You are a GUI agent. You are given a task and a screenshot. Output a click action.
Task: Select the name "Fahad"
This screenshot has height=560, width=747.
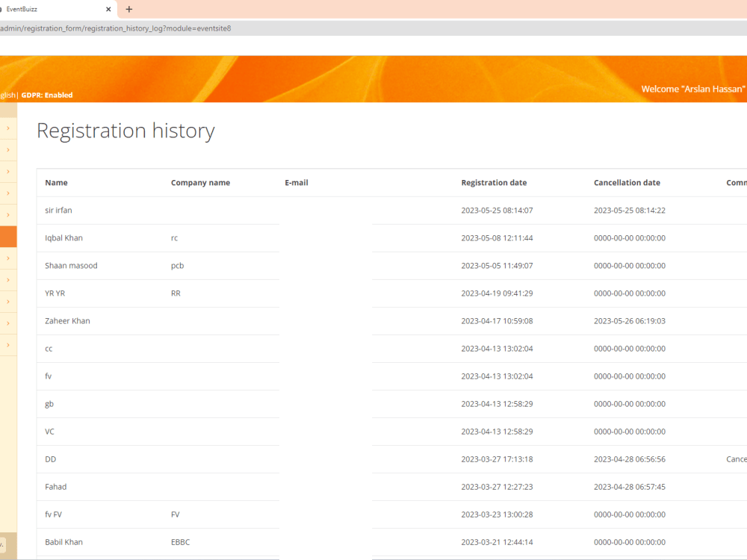[x=56, y=487]
